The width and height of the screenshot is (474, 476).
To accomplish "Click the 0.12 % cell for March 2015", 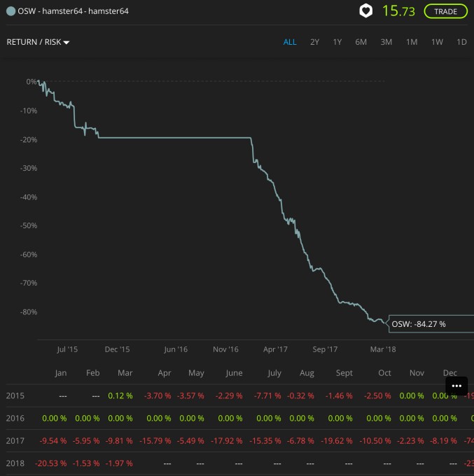I will (x=120, y=396).
